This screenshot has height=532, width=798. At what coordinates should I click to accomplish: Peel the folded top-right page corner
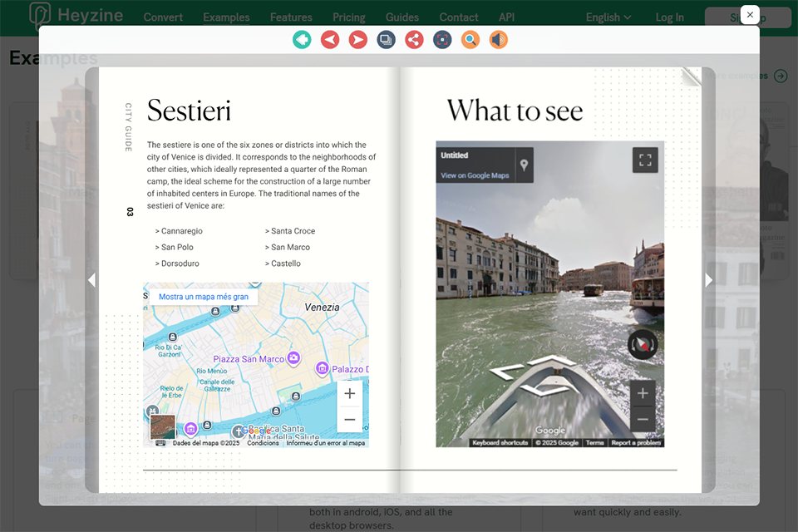(x=691, y=76)
